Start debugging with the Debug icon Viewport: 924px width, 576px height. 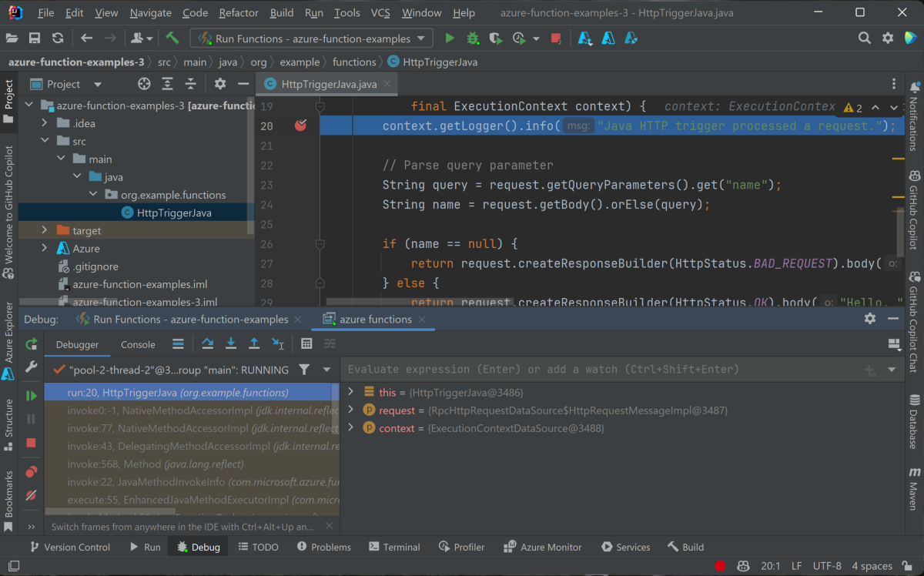coord(472,38)
